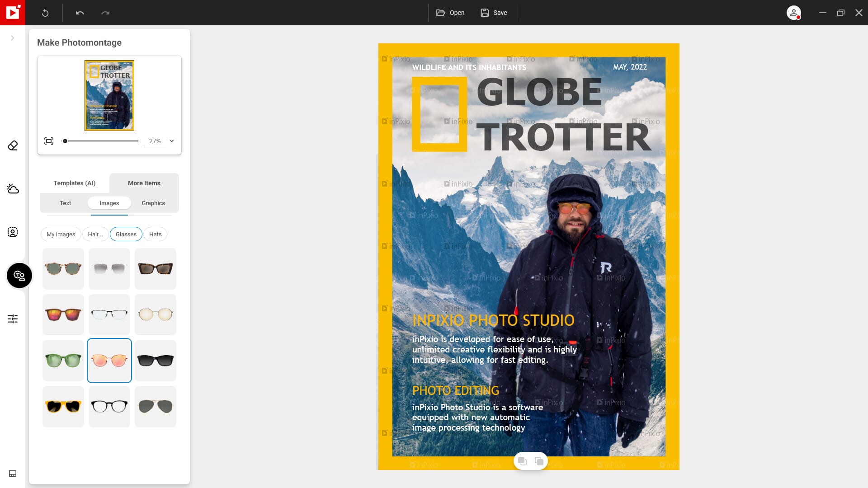Choose the My Images category chip

pyautogui.click(x=61, y=235)
